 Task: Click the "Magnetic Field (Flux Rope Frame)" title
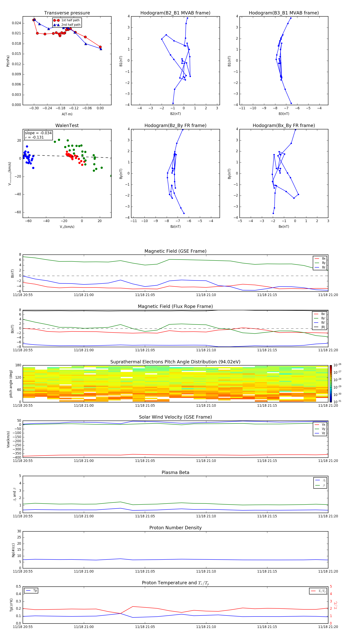pos(175,307)
